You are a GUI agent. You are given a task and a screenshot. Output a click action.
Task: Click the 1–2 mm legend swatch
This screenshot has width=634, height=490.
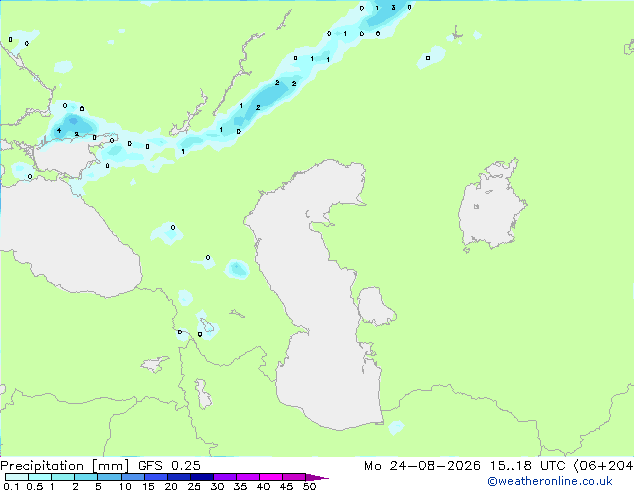[63, 477]
